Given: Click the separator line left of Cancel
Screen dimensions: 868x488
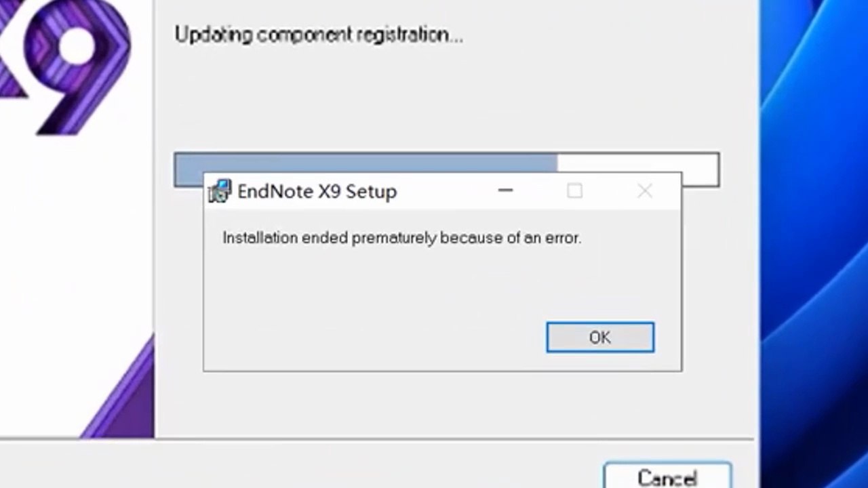Looking at the screenshot, I should [x=339, y=440].
